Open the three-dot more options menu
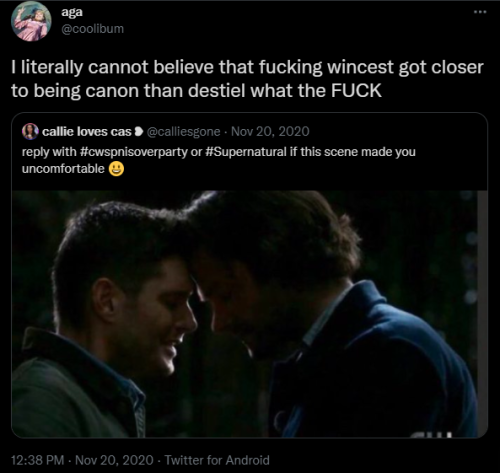The image size is (500, 473). pos(480,12)
